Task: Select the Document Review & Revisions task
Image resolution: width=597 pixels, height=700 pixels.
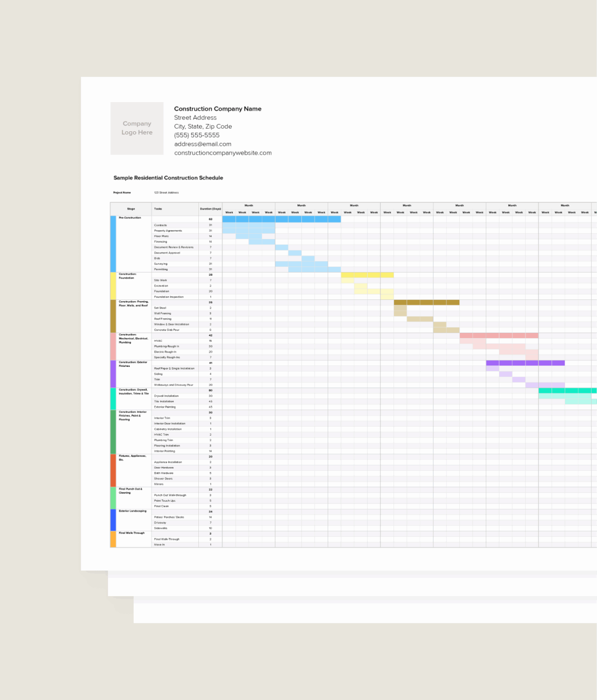Action: point(174,247)
